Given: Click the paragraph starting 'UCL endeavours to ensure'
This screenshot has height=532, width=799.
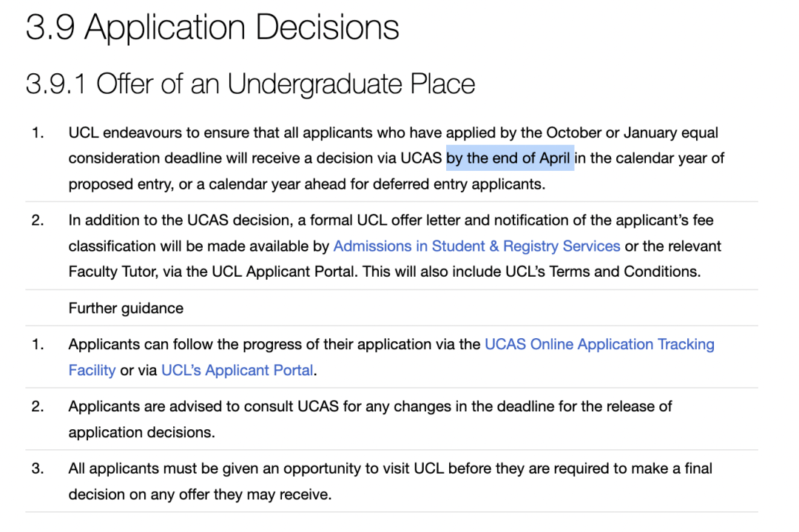Looking at the screenshot, I should point(397,158).
